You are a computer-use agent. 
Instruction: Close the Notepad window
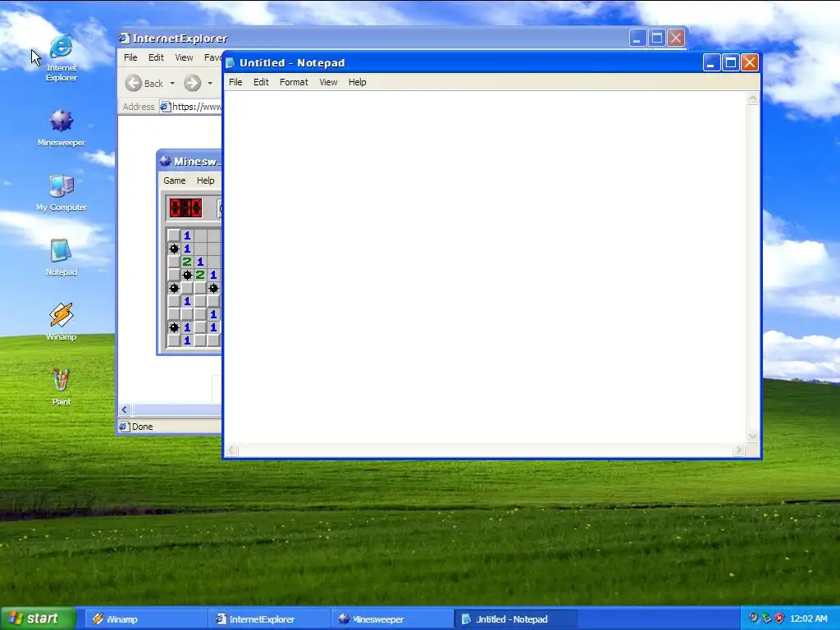tap(750, 62)
